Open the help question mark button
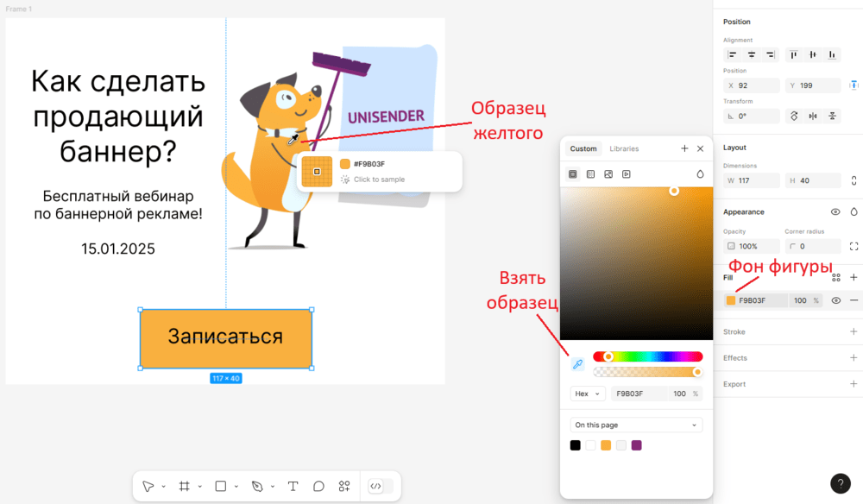The image size is (863, 504). click(841, 483)
